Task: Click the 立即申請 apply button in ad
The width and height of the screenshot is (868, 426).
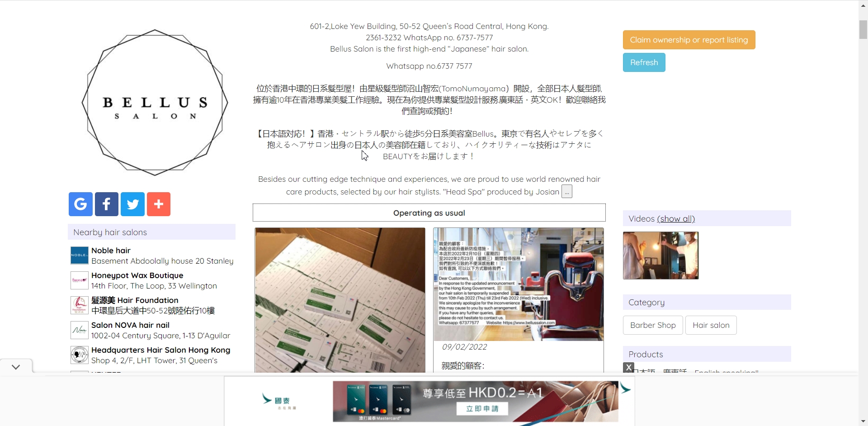Action: click(482, 409)
